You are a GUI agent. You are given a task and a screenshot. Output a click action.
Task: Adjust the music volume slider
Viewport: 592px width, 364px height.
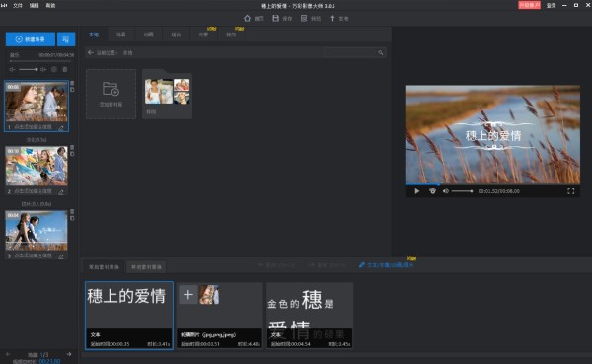point(29,69)
